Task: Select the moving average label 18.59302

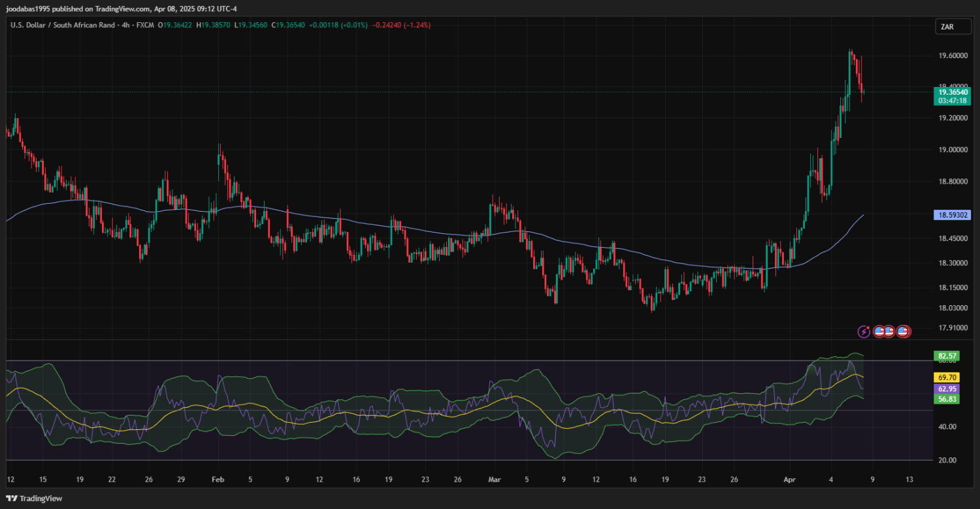Action: pos(953,214)
